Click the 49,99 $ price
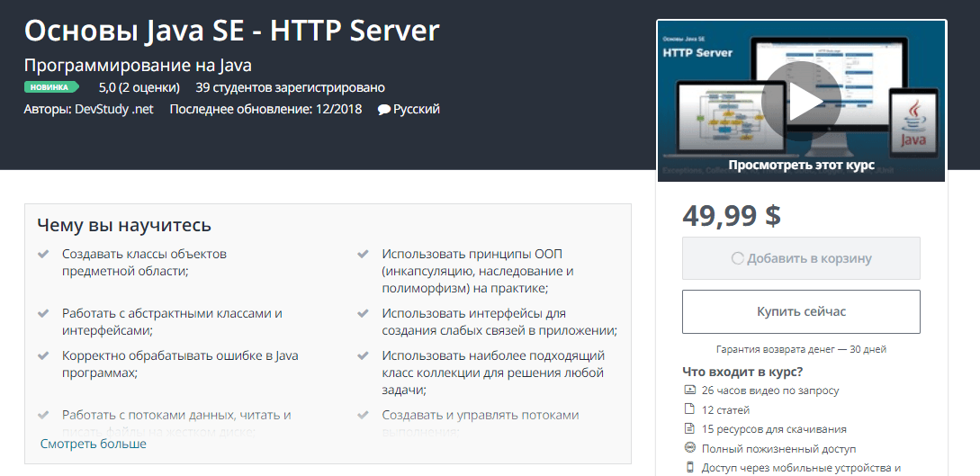Viewport: 980px width, 476px height. [732, 216]
